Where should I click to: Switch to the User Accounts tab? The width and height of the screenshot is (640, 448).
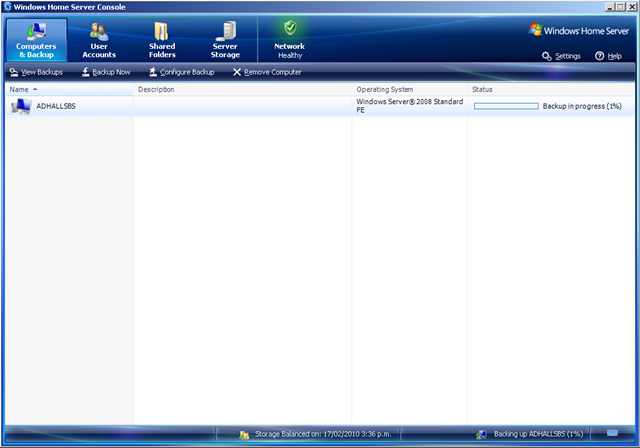pos(99,40)
